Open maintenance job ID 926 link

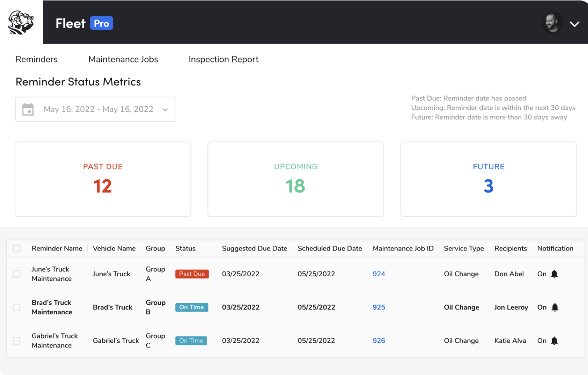tap(379, 341)
